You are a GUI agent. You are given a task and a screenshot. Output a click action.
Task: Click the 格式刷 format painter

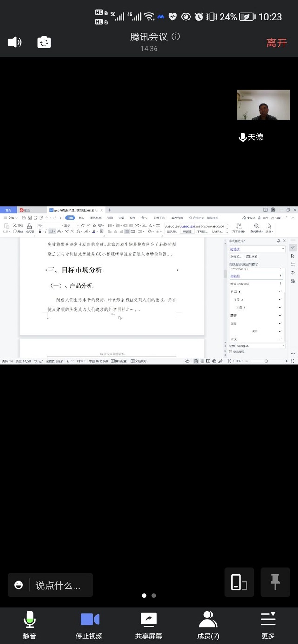point(29,228)
